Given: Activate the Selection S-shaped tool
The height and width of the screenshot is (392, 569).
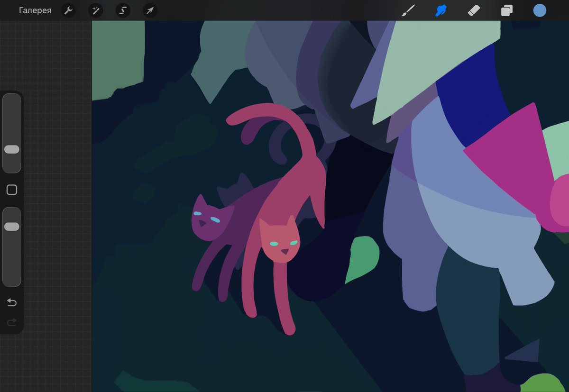Looking at the screenshot, I should [123, 10].
